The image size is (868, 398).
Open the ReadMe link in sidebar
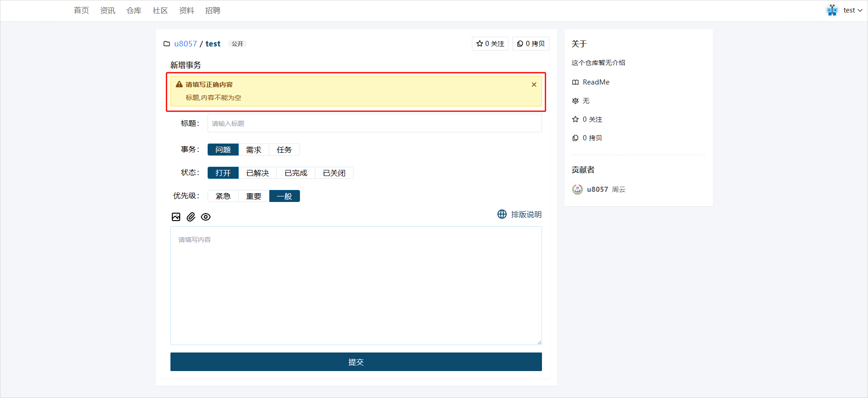[596, 82]
